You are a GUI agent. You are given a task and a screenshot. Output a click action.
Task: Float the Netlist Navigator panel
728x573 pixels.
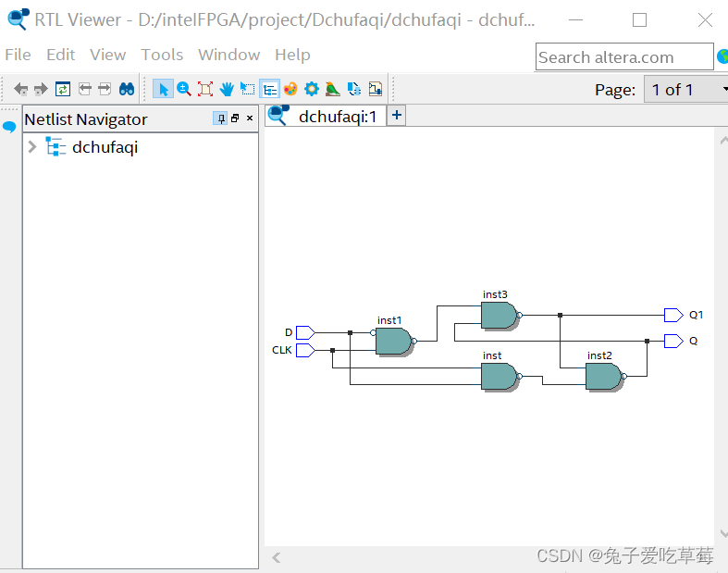pyautogui.click(x=235, y=118)
